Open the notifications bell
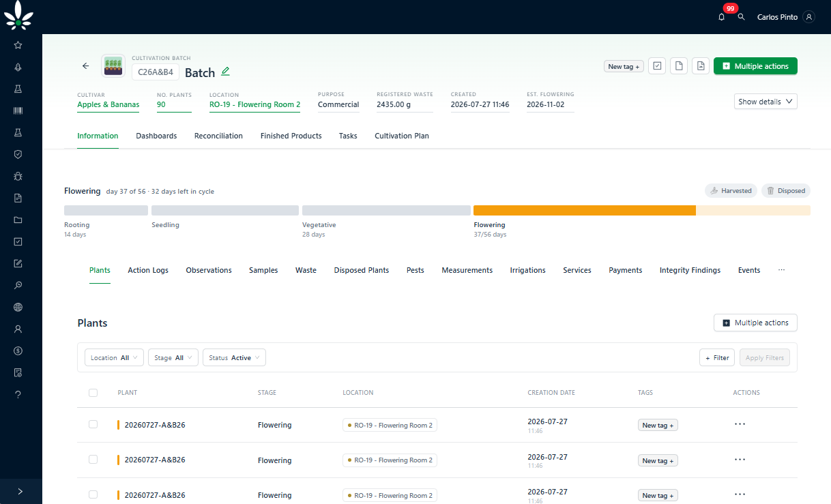This screenshot has height=504, width=831. click(722, 17)
